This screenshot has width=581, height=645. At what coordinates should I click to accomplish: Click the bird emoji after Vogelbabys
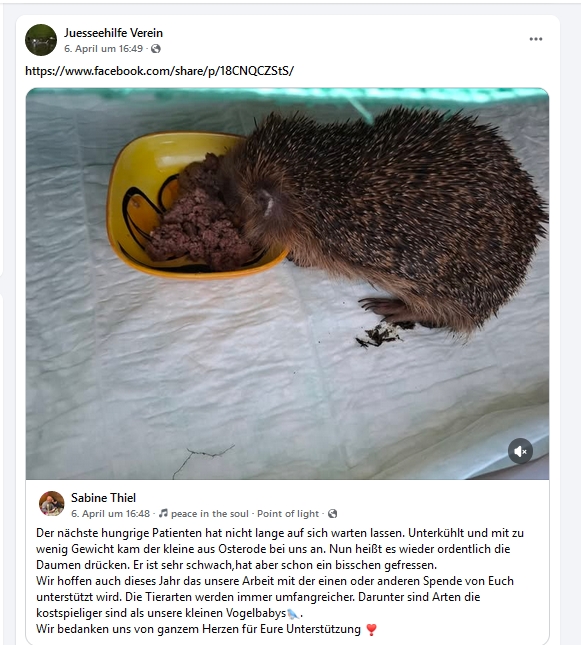pos(293,614)
